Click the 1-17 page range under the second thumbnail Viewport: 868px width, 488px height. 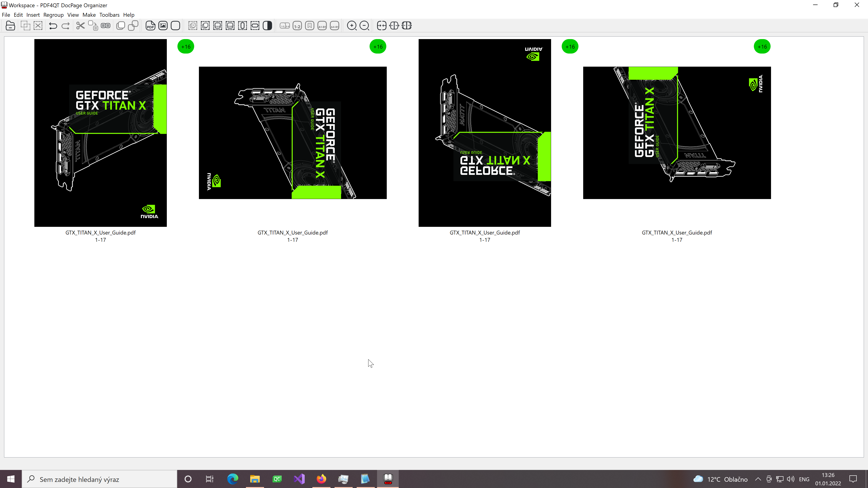pos(292,240)
